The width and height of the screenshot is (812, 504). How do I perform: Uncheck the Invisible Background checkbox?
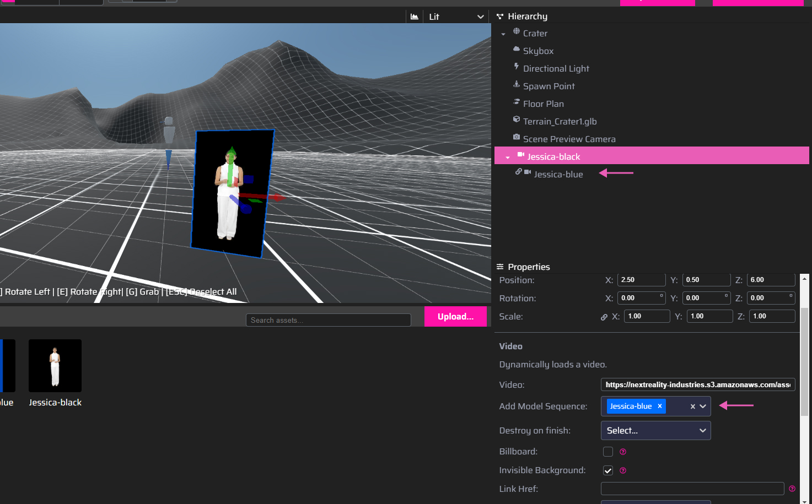(608, 470)
